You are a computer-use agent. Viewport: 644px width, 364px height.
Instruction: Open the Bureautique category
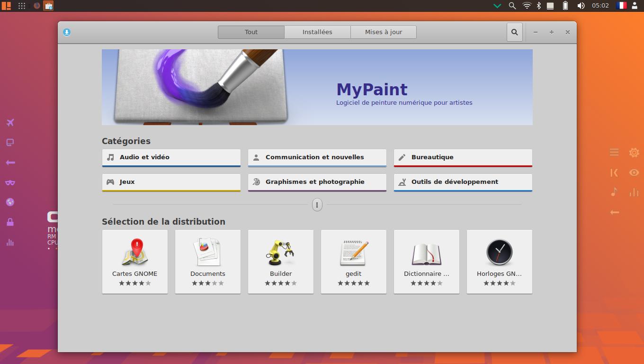tap(463, 158)
